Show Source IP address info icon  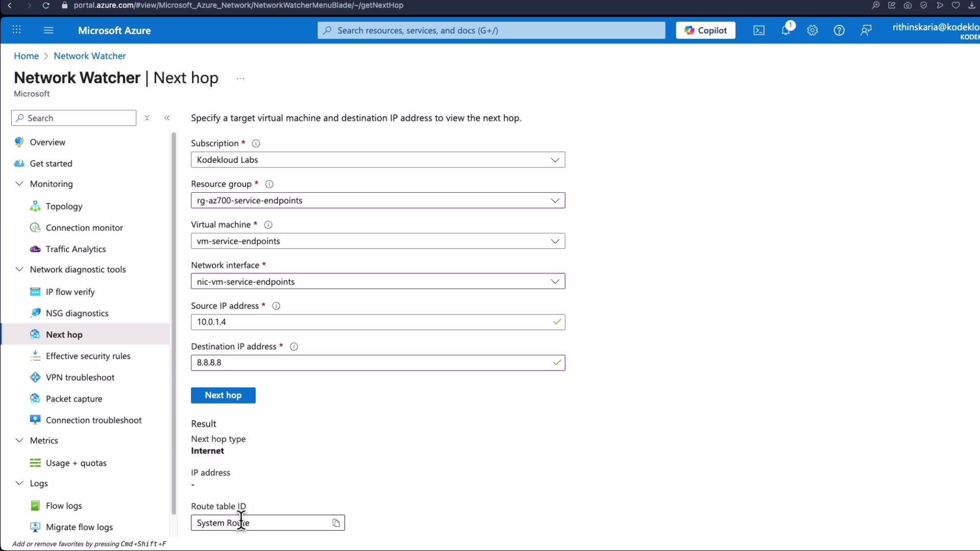(x=276, y=306)
